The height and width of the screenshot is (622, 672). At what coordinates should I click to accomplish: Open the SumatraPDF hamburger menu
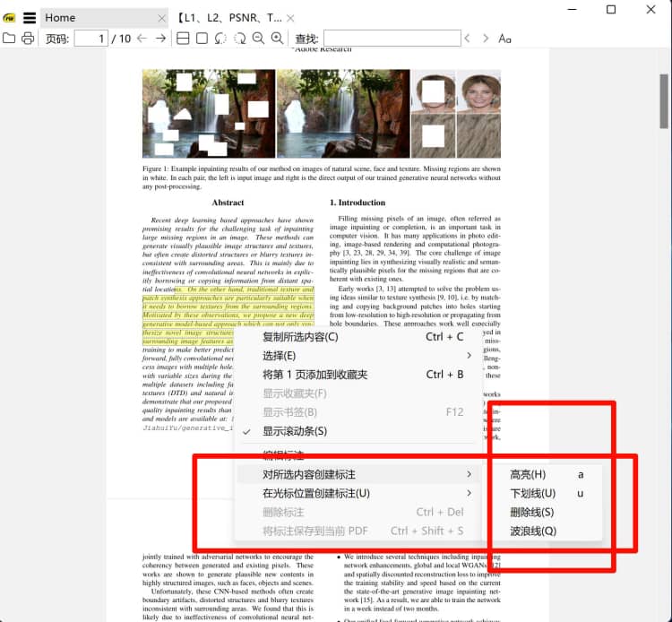[30, 18]
